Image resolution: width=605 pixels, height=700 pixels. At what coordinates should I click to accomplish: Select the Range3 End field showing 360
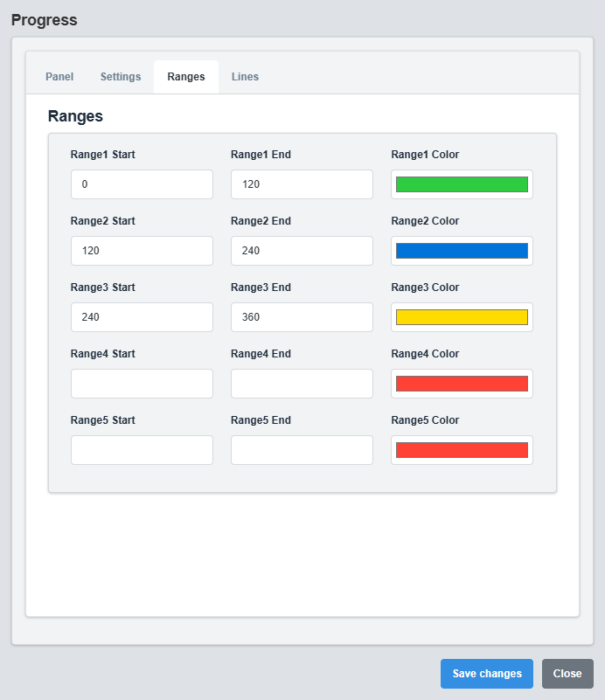pyautogui.click(x=302, y=317)
